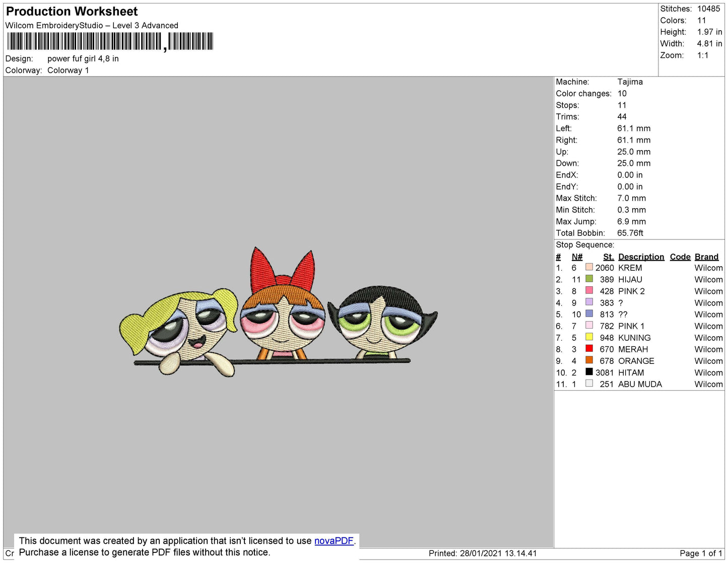Screen dimensions: 728x563
Task: Click the Total Bobbin value '65.76ft'
Action: tap(630, 233)
